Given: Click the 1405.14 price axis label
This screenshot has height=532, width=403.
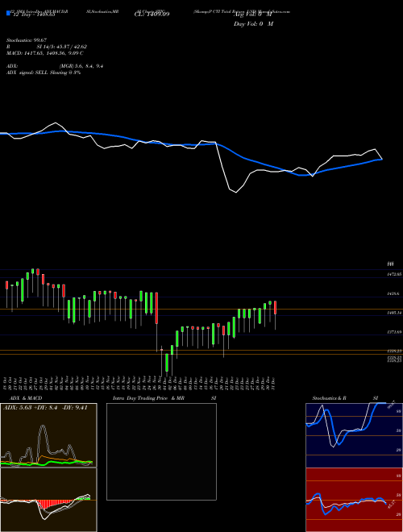Looking at the screenshot, I should click(x=394, y=313).
